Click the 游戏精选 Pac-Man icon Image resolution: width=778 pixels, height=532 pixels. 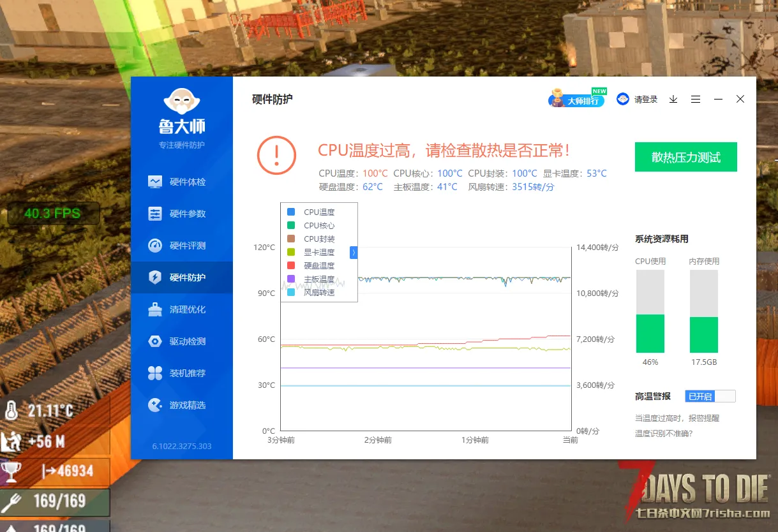coord(155,405)
